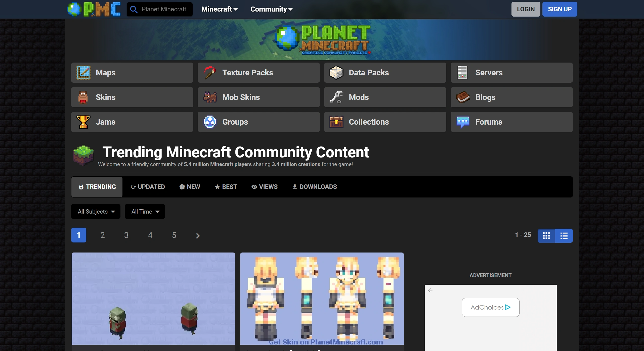Screen dimensions: 644x351
Task: Open the Groups category
Action: [x=259, y=122]
